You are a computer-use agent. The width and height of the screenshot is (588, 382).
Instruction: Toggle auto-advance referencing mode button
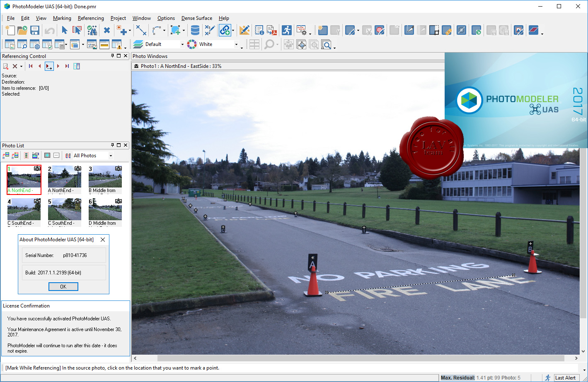[x=49, y=66]
